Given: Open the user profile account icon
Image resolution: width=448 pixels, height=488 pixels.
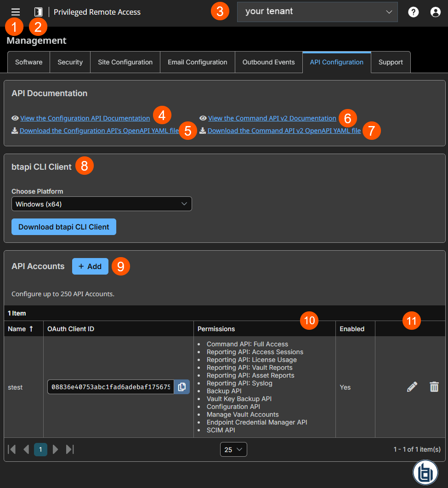Looking at the screenshot, I should click(435, 12).
